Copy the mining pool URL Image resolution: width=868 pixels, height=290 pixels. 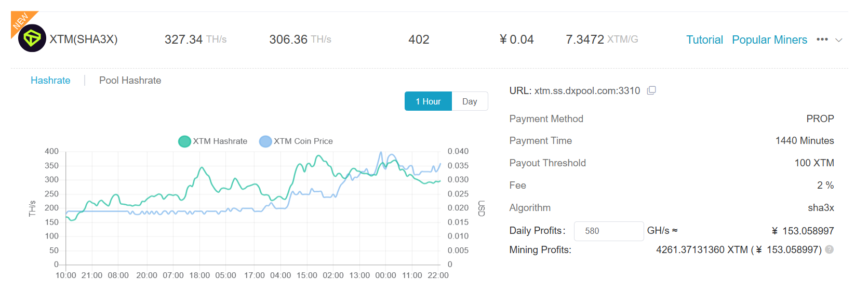click(x=651, y=90)
